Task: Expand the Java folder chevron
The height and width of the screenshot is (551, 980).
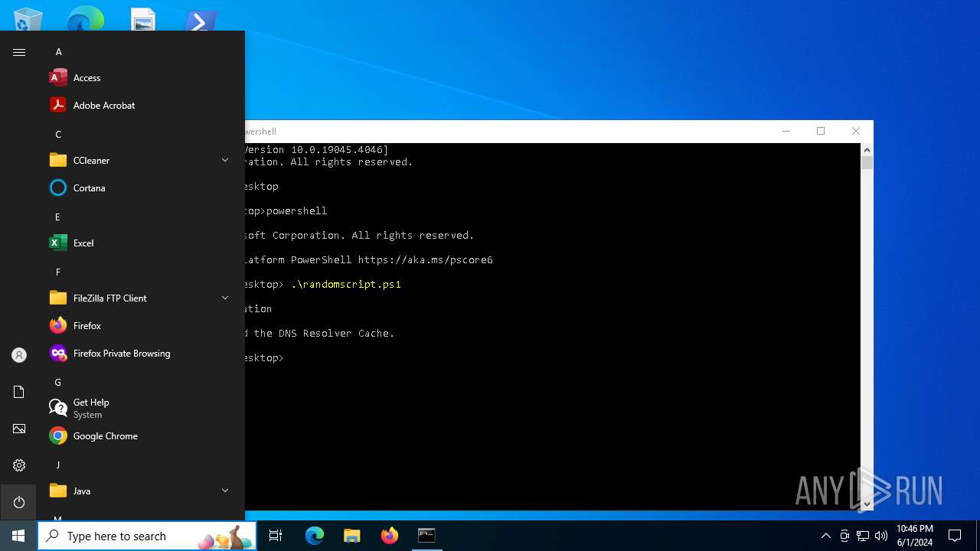Action: [x=225, y=491]
